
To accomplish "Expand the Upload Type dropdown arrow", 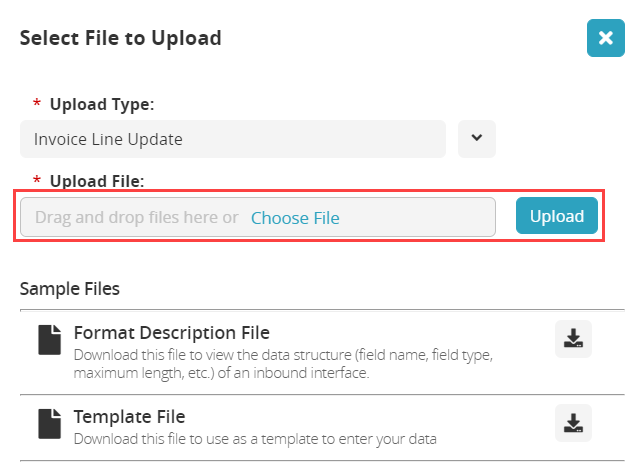I will [x=477, y=139].
